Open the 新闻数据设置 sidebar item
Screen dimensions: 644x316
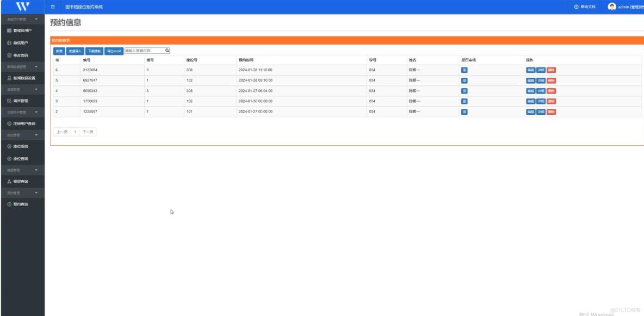(x=22, y=78)
